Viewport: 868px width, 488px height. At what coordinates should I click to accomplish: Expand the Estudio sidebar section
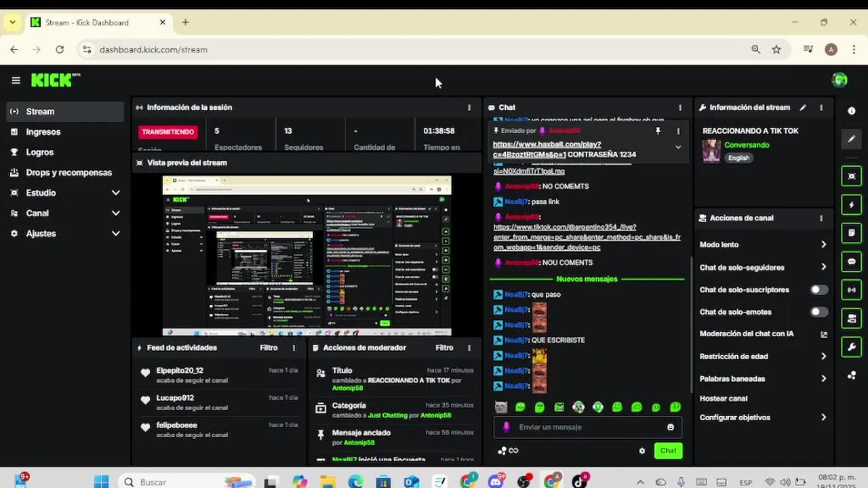point(115,193)
